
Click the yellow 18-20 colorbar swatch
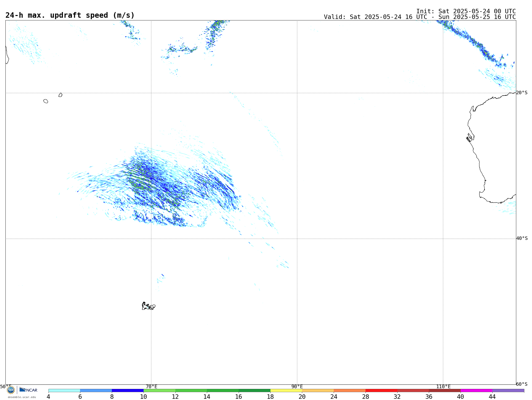[x=286, y=390]
